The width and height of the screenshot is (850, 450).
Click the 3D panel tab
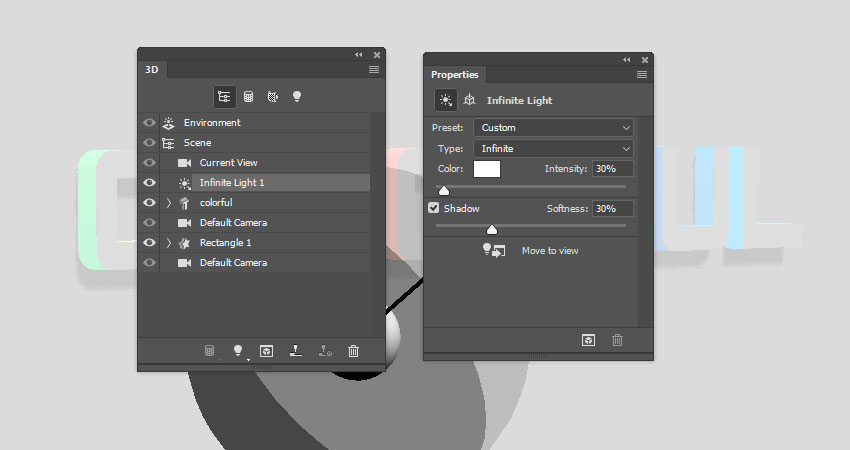[x=152, y=69]
